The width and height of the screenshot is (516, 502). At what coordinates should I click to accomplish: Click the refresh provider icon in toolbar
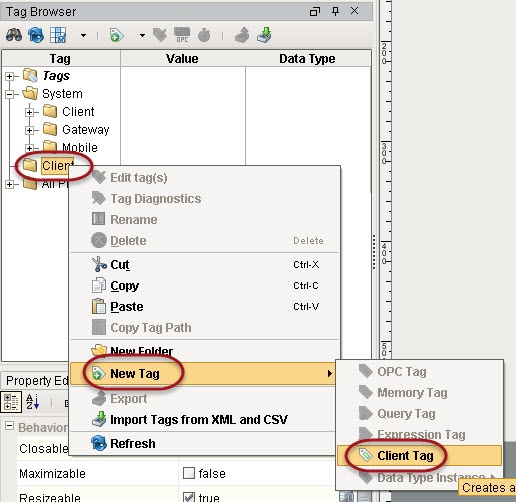pyautogui.click(x=36, y=35)
